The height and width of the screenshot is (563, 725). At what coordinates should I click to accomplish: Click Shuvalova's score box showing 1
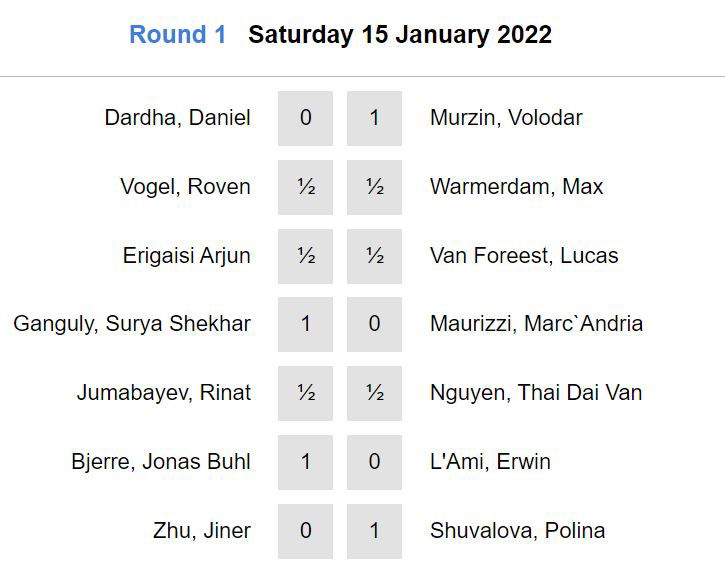[374, 531]
